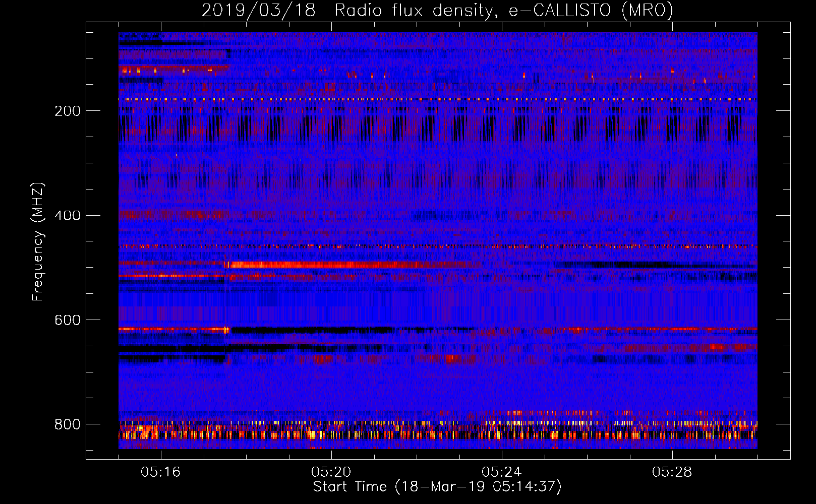This screenshot has width=816, height=504.
Task: Click the 'Frequency (MHZ)' axis label
Action: [38, 241]
